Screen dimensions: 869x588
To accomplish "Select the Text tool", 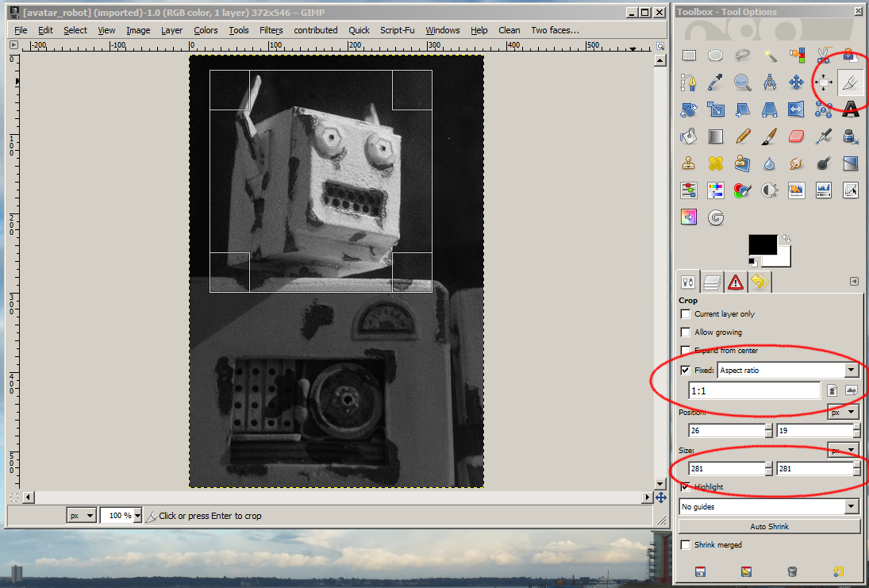I will click(x=851, y=110).
